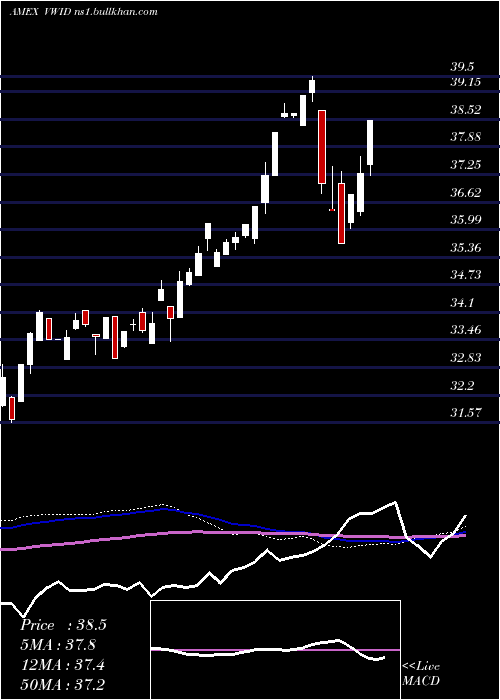The height and width of the screenshot is (700, 500).
Task: Click the 5MA : 37.8 readout
Action: 58,645
